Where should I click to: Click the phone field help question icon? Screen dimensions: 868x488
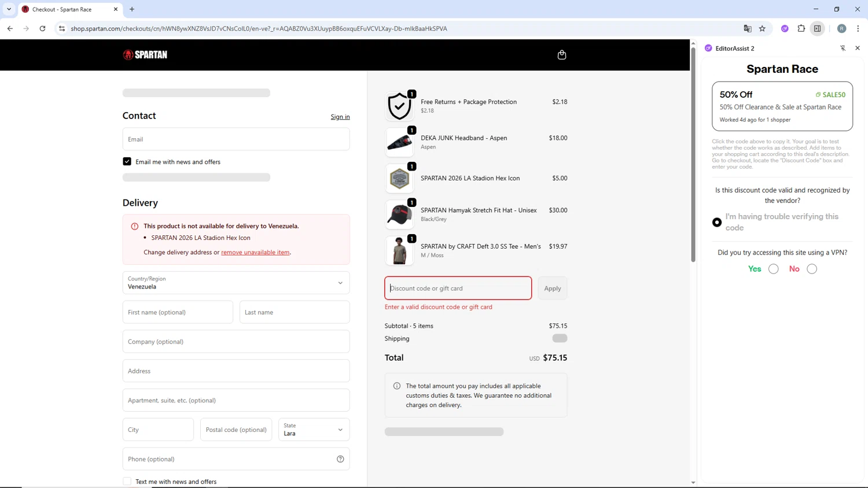pos(340,459)
